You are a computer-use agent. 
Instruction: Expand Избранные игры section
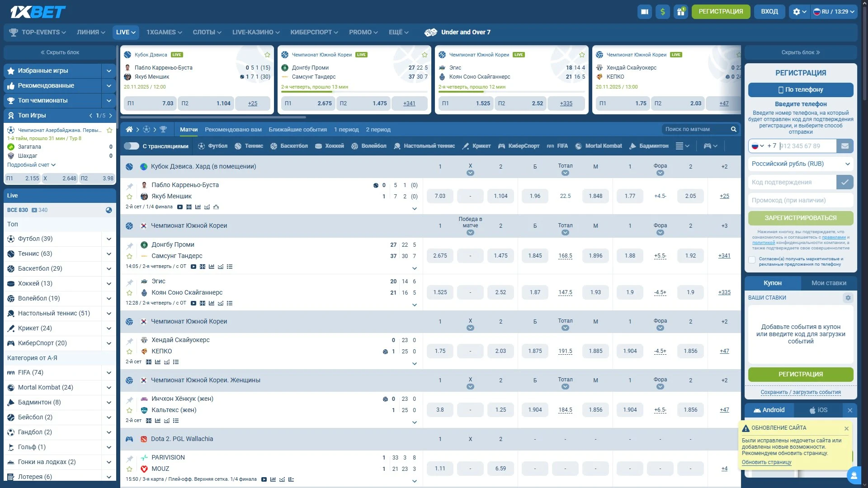tap(109, 71)
